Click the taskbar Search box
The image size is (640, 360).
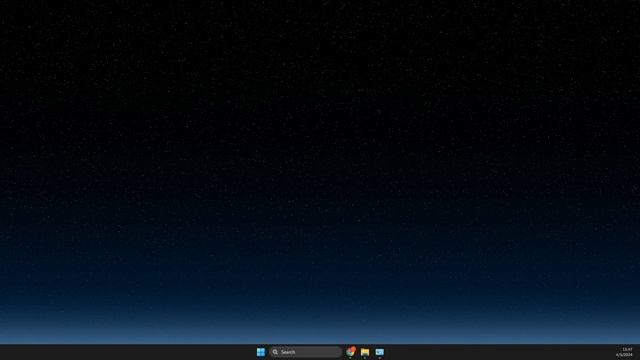tap(305, 352)
